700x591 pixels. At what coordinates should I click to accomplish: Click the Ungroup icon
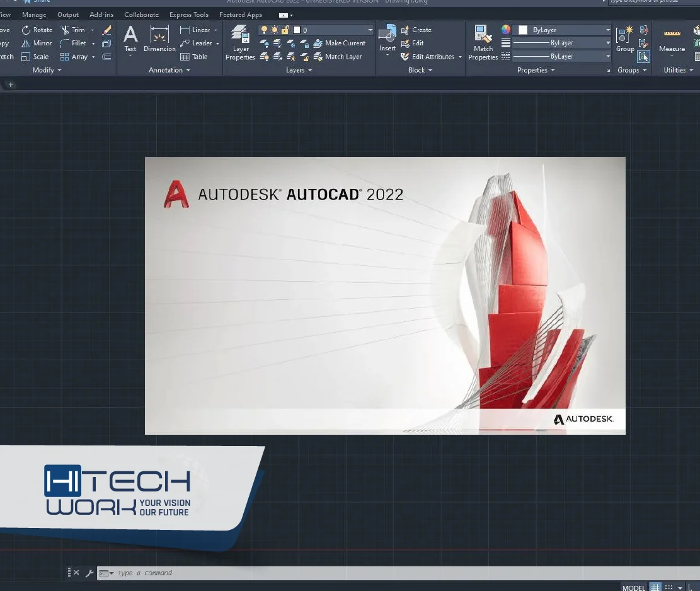(644, 30)
